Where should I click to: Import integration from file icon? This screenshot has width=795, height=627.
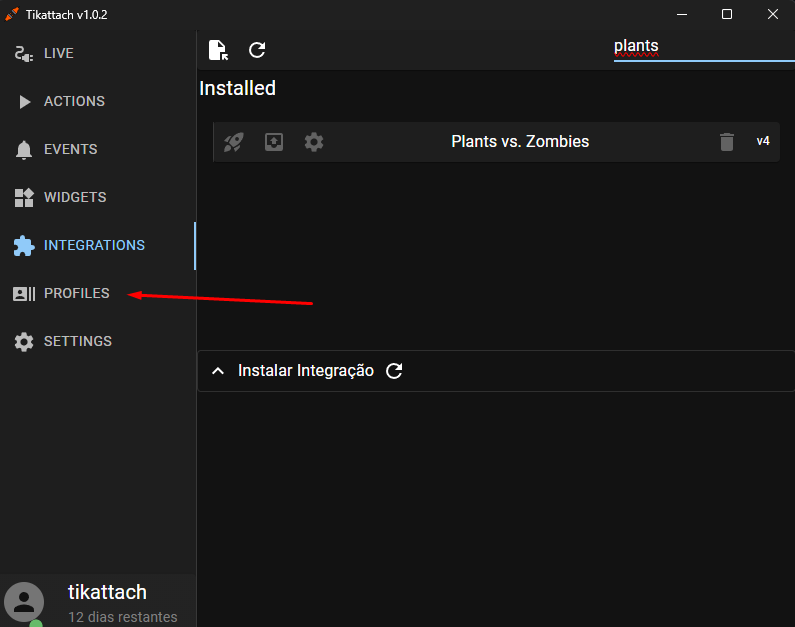219,50
